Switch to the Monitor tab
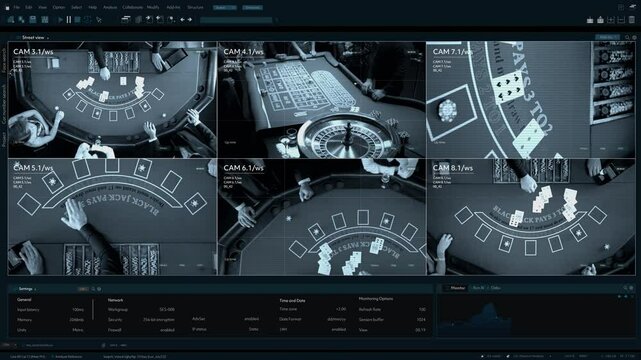This screenshot has height=360, width=641. (457, 288)
